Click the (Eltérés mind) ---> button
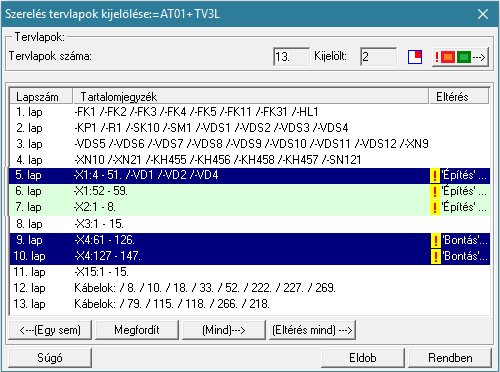This screenshot has height=372, width=500. tap(312, 330)
